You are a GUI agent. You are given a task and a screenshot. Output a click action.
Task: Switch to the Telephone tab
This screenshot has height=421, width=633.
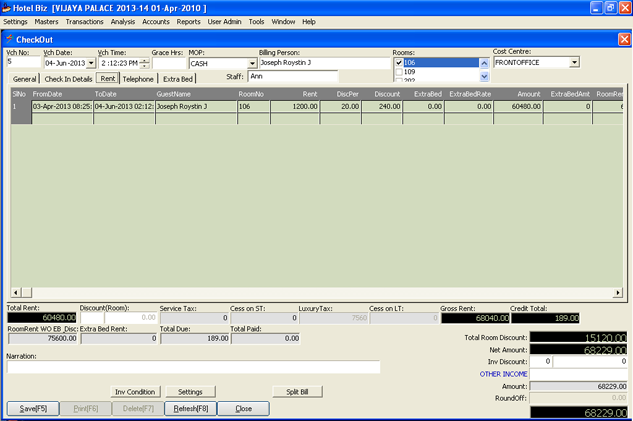pos(138,79)
